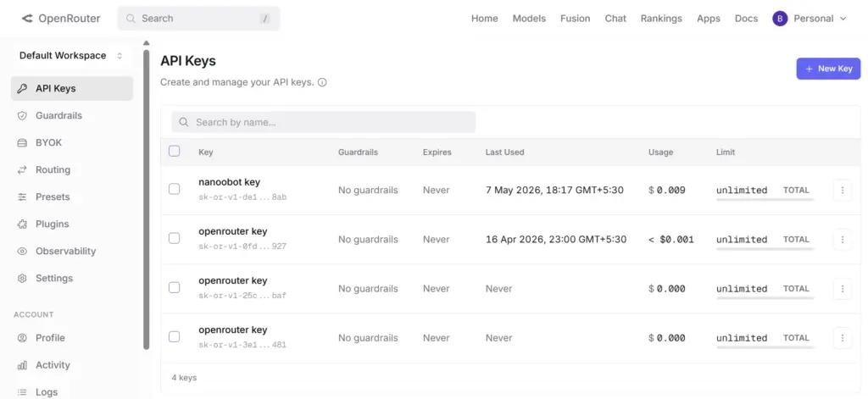Open Presets sliders icon in sidebar
This screenshot has height=399, width=868.
(22, 197)
